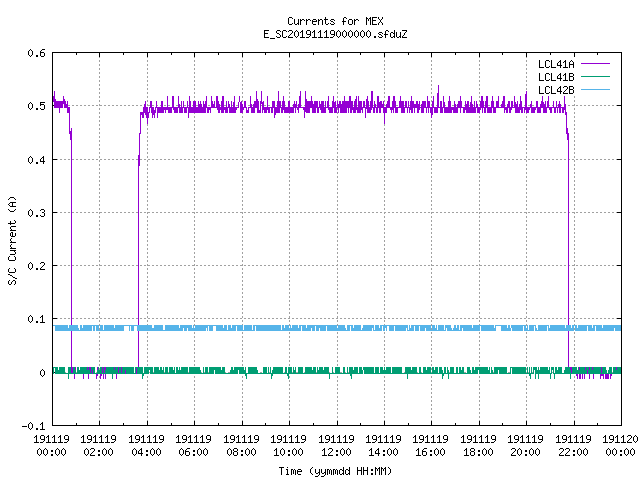
Task: Click the y-axis tick value 0.6
Action: click(x=36, y=53)
